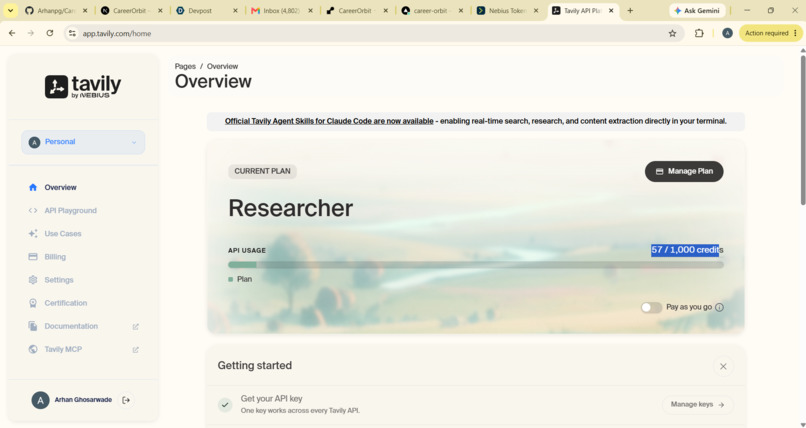This screenshot has width=806, height=428.
Task: Click the green check beside Get your API key
Action: click(225, 405)
